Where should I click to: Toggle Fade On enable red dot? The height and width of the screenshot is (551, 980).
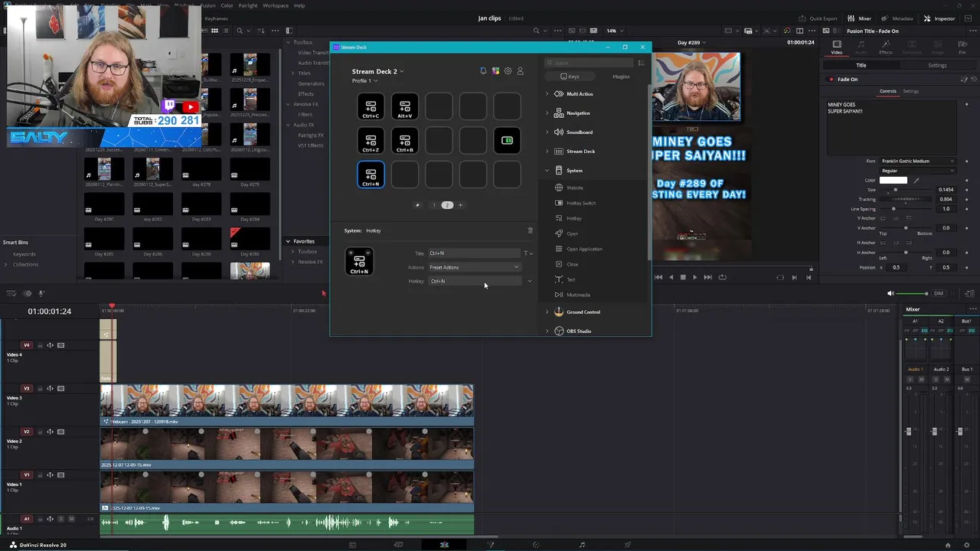pos(831,80)
